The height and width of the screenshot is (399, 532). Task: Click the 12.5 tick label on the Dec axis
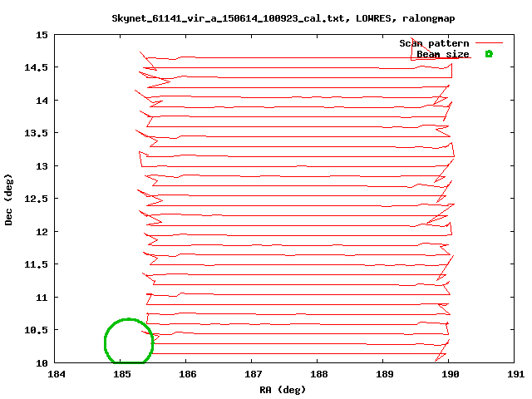tap(37, 199)
